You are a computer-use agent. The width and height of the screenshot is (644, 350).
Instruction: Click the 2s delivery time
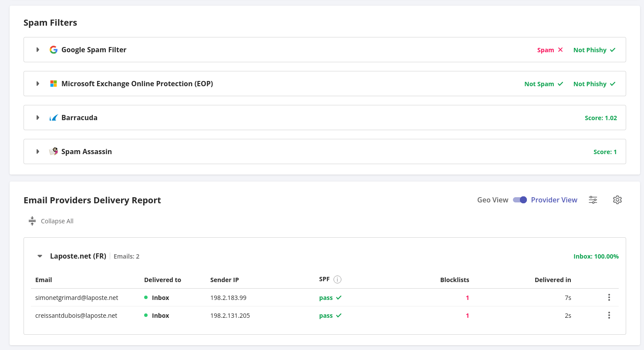568,316
